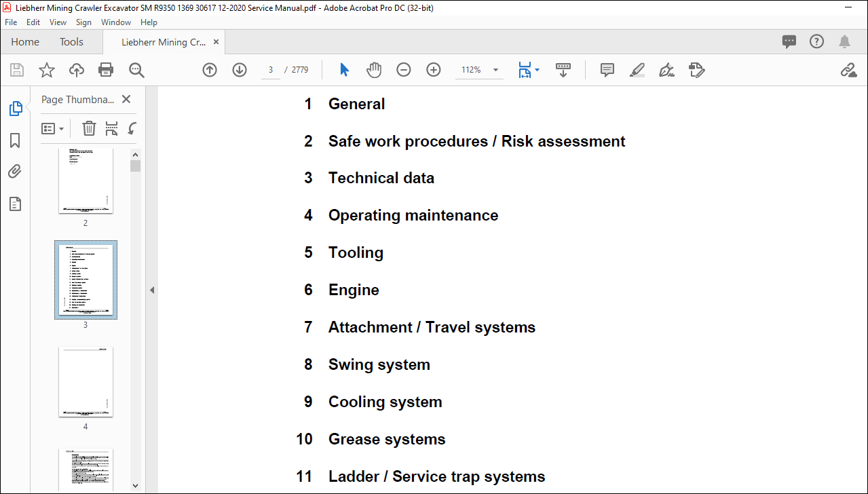Image resolution: width=868 pixels, height=494 pixels.
Task: Select the Liebherr Mining document tab
Action: (164, 42)
